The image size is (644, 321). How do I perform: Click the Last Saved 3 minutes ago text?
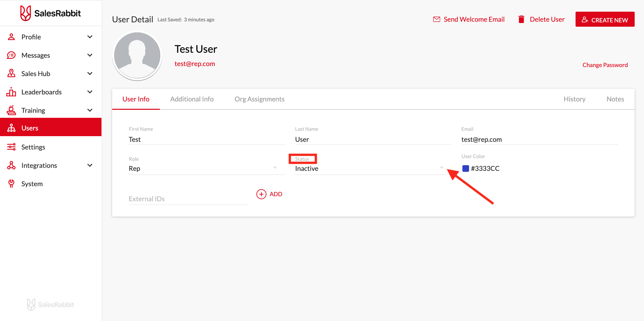click(186, 20)
